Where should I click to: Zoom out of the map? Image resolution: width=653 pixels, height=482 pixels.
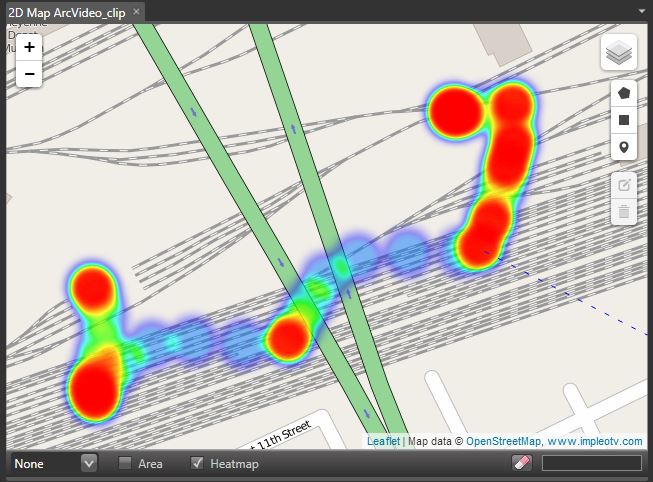29,73
